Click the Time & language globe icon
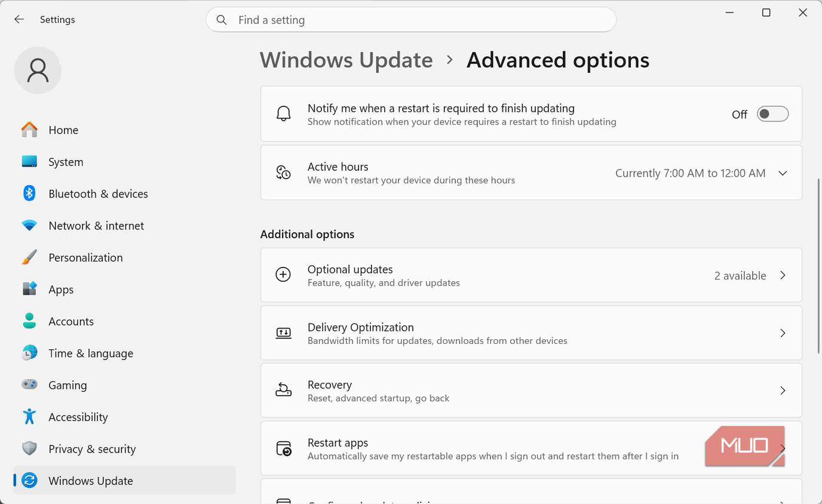The image size is (822, 504). 29,353
